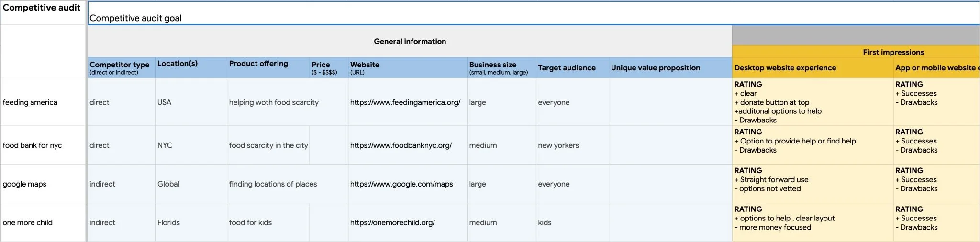The image size is (980, 242).
Task: Select the 'google maps' row label
Action: pos(43,184)
